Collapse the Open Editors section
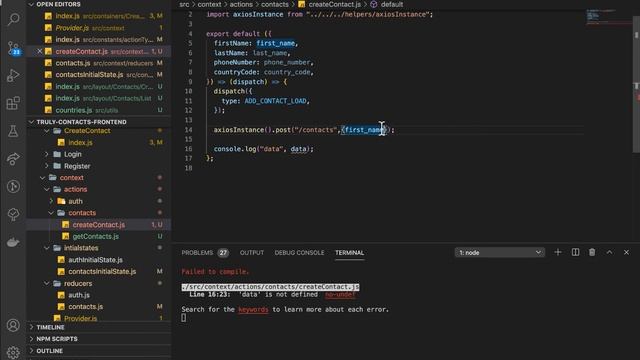Viewport: 640px width, 360px height. click(x=99, y=4)
